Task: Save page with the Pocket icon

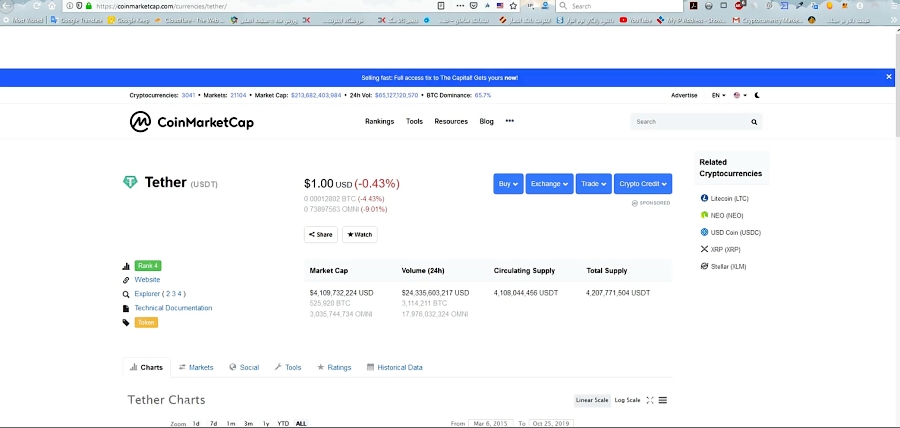Action: coord(474,6)
